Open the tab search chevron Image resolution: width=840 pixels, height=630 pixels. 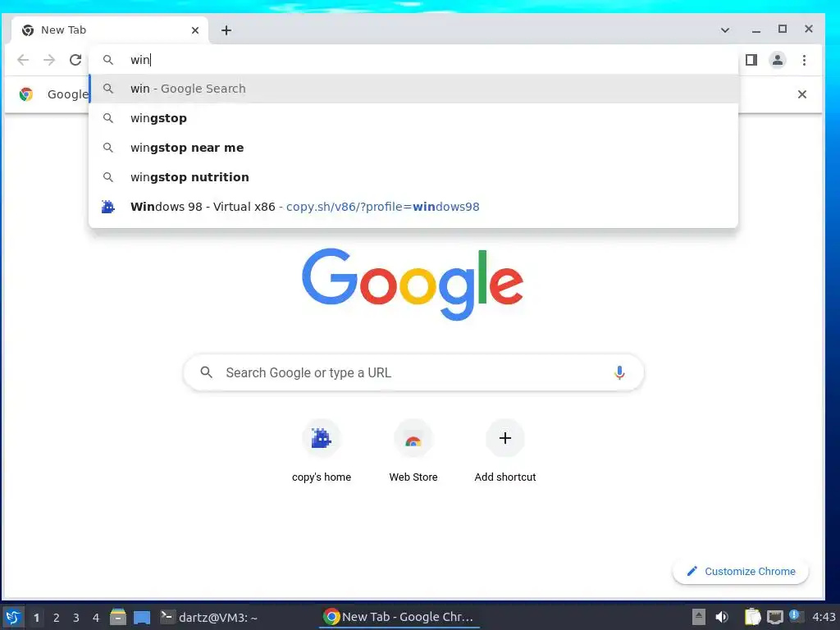tap(725, 30)
